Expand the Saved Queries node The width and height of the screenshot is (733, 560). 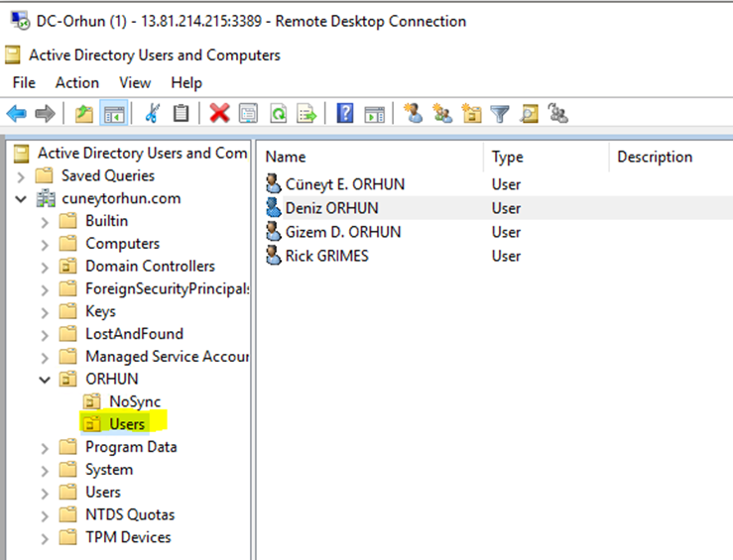(x=21, y=176)
